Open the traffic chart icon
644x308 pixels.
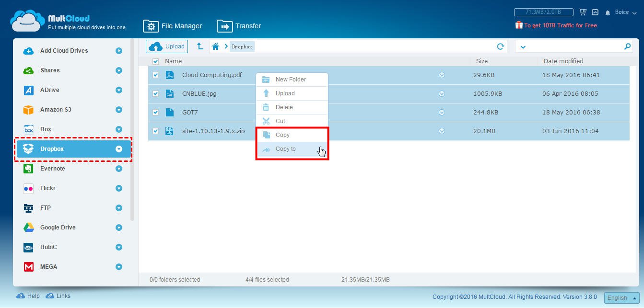click(595, 12)
